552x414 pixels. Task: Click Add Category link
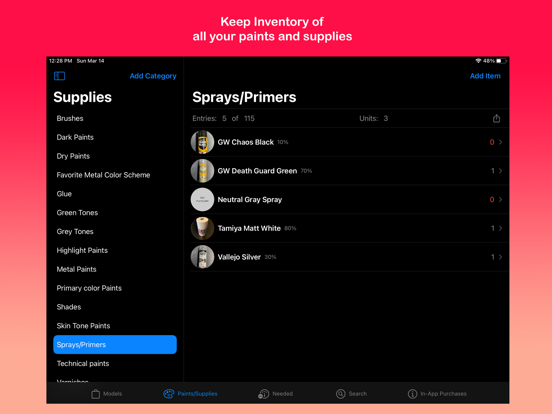pyautogui.click(x=153, y=76)
